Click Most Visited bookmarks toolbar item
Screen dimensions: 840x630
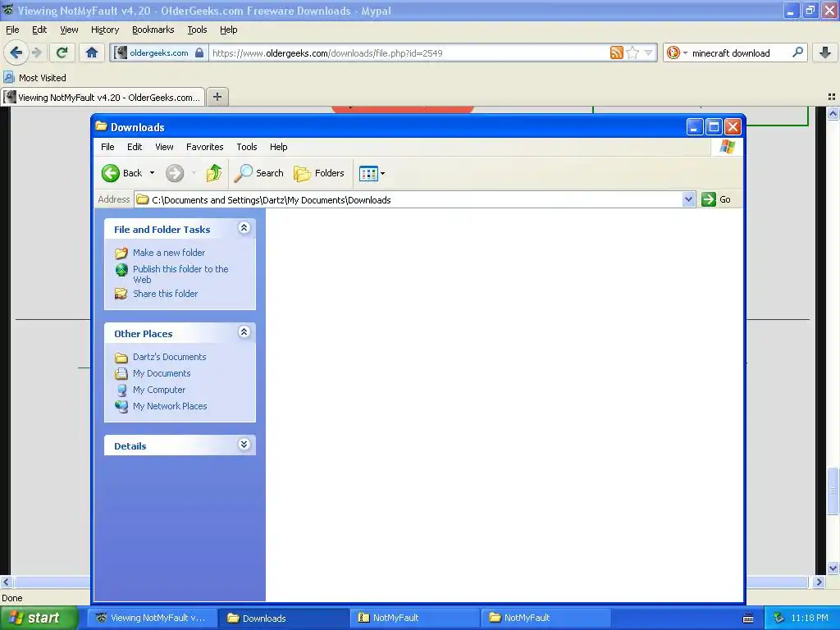34,78
